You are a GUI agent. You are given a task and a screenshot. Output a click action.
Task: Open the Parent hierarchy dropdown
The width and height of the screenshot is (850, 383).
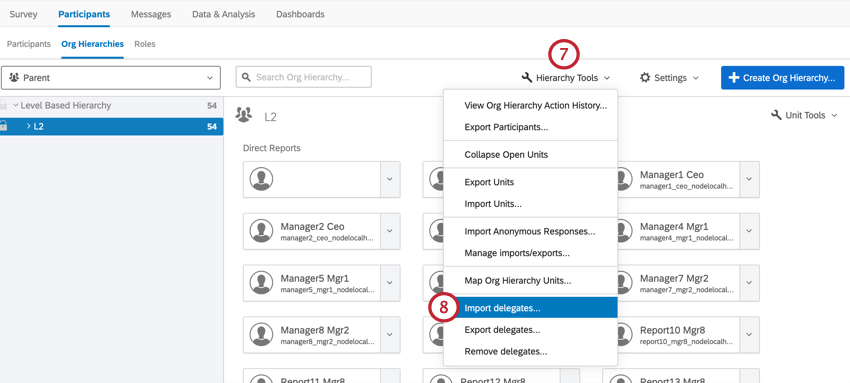(x=111, y=77)
